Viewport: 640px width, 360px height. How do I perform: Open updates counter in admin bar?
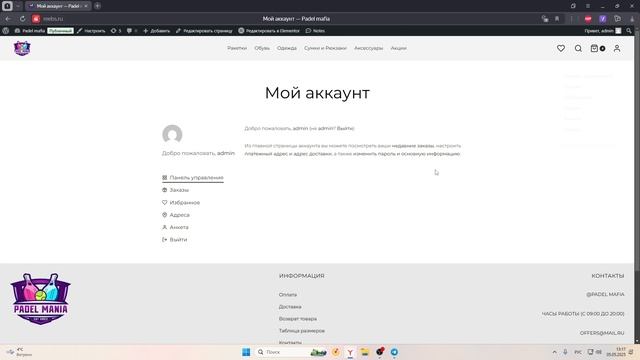[x=116, y=31]
